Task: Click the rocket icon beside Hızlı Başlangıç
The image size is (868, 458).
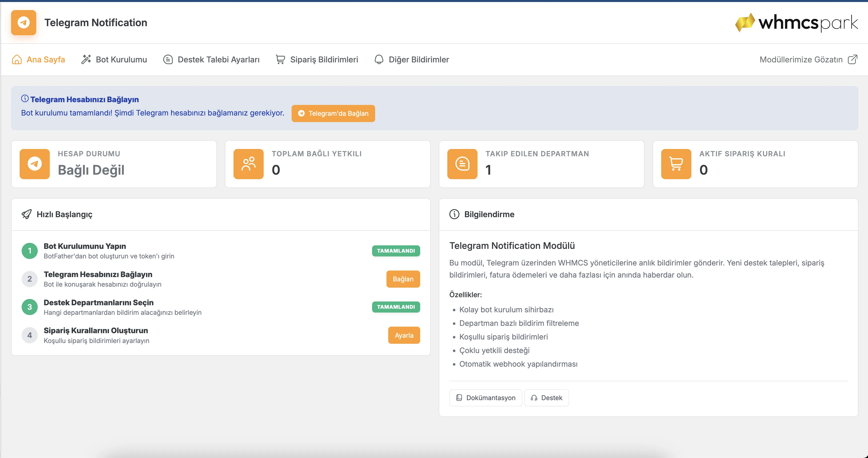Action: pyautogui.click(x=27, y=214)
